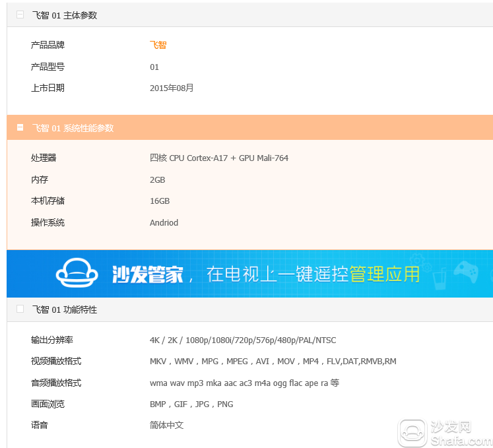Screen dimensions: 493x448
Task: Select the 画面浏览 label
Action: click(48, 404)
